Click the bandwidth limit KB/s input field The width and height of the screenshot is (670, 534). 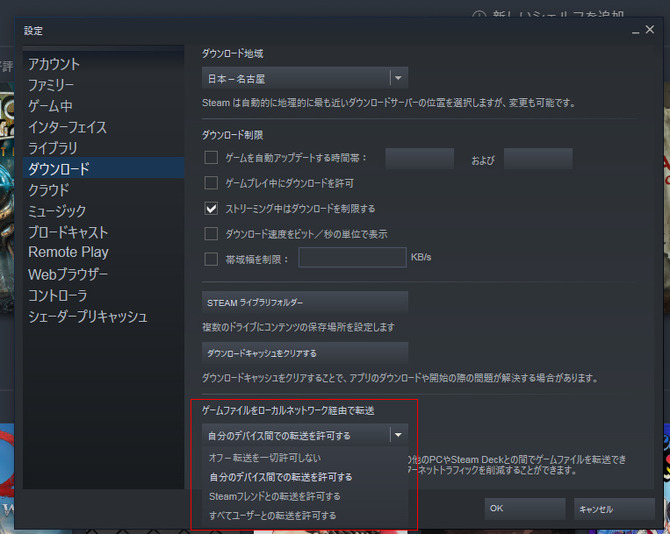point(352,257)
